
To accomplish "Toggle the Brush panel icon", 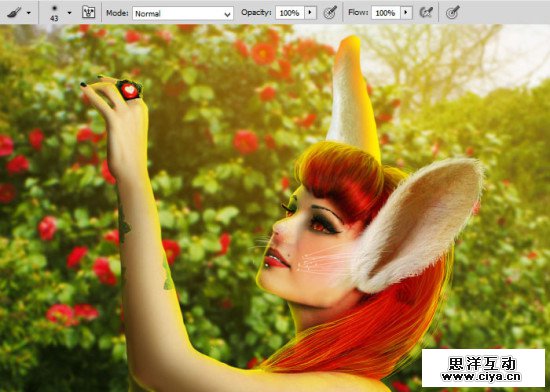I will point(88,12).
